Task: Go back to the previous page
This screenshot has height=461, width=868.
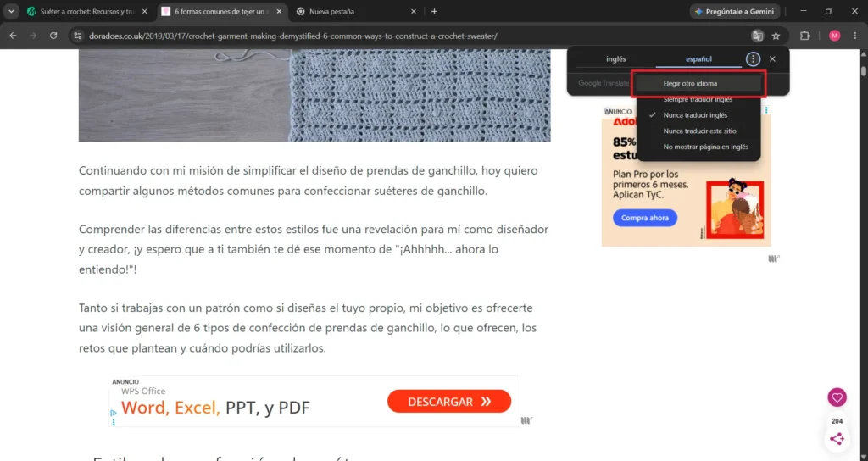Action: tap(14, 36)
